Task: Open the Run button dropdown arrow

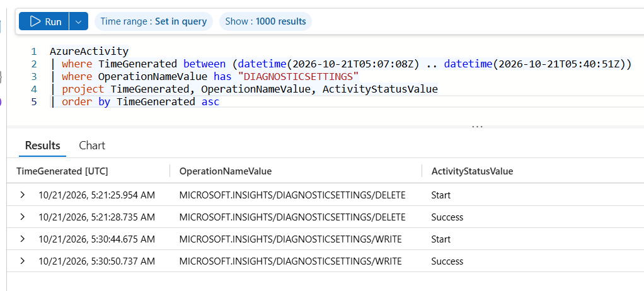Action: pos(78,21)
